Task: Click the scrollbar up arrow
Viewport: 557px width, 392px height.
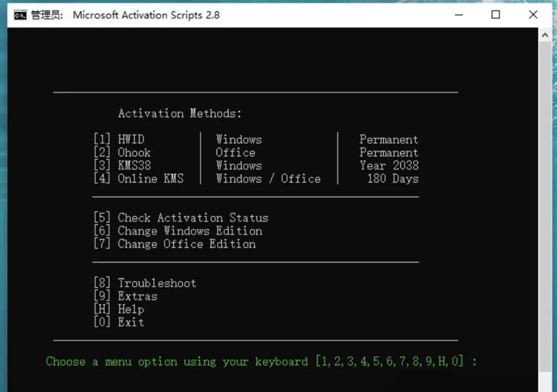Action: 545,35
